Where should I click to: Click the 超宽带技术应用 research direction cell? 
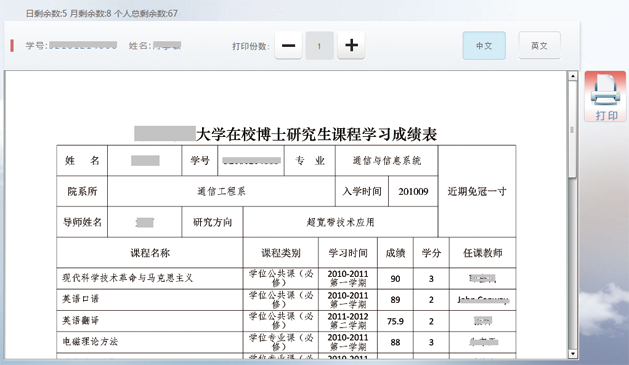tap(340, 222)
